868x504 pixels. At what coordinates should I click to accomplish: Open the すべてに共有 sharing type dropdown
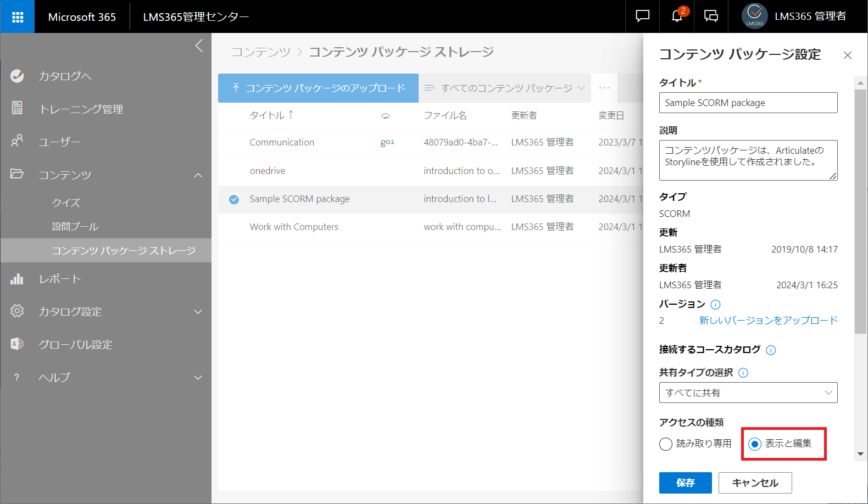click(x=748, y=393)
